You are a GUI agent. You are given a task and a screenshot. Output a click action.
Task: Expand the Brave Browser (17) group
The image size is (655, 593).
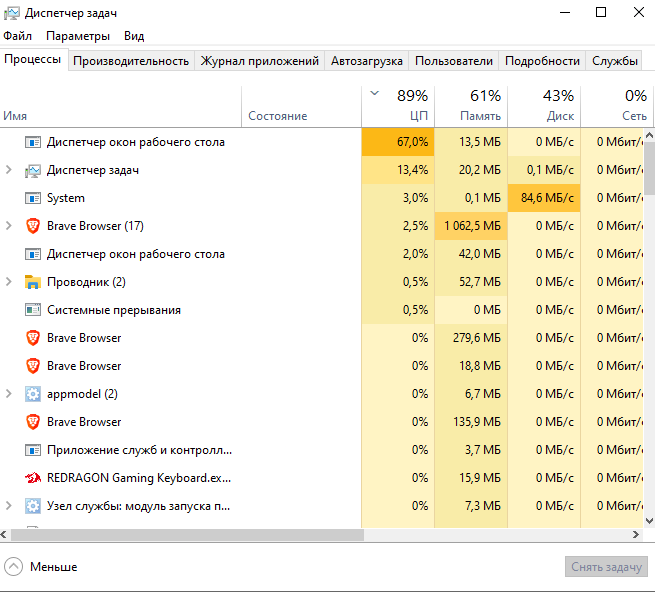point(8,226)
